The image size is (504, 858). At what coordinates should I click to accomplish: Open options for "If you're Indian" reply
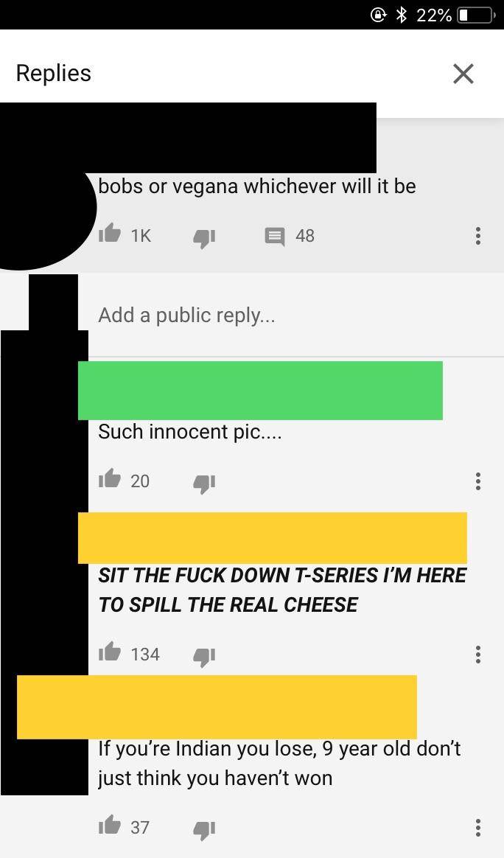click(x=478, y=827)
